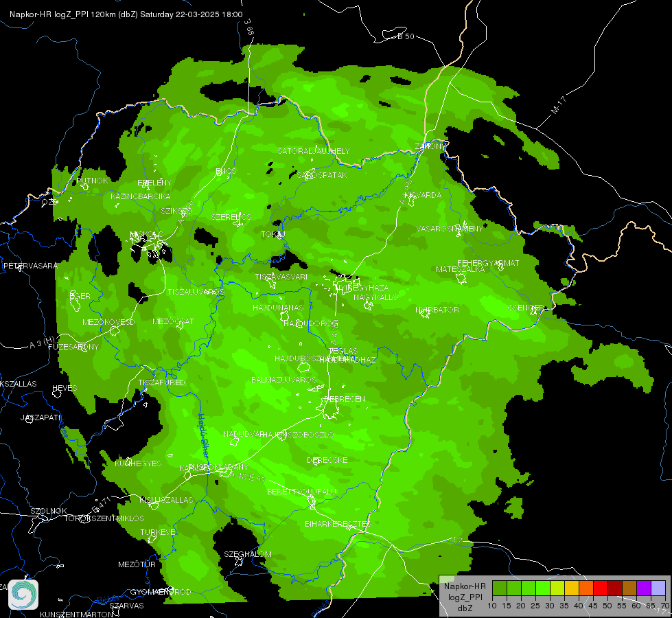The image size is (672, 618).
Task: Select the 35–40 dBZ yellow swatch
Action: click(x=572, y=588)
